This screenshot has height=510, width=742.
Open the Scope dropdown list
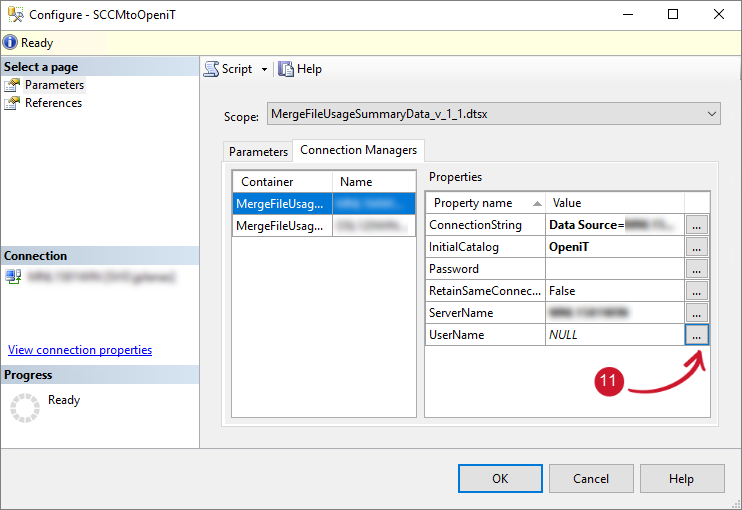point(711,114)
